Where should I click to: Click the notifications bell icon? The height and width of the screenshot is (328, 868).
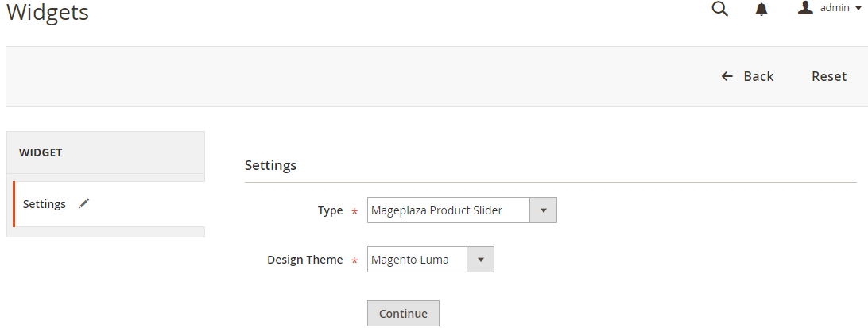[761, 9]
